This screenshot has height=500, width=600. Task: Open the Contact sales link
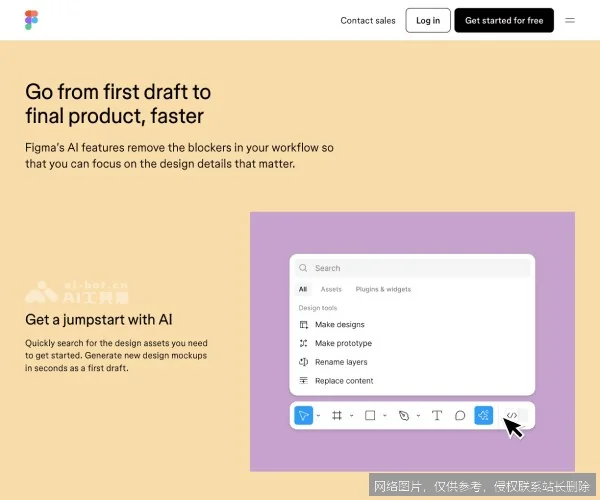pos(368,20)
